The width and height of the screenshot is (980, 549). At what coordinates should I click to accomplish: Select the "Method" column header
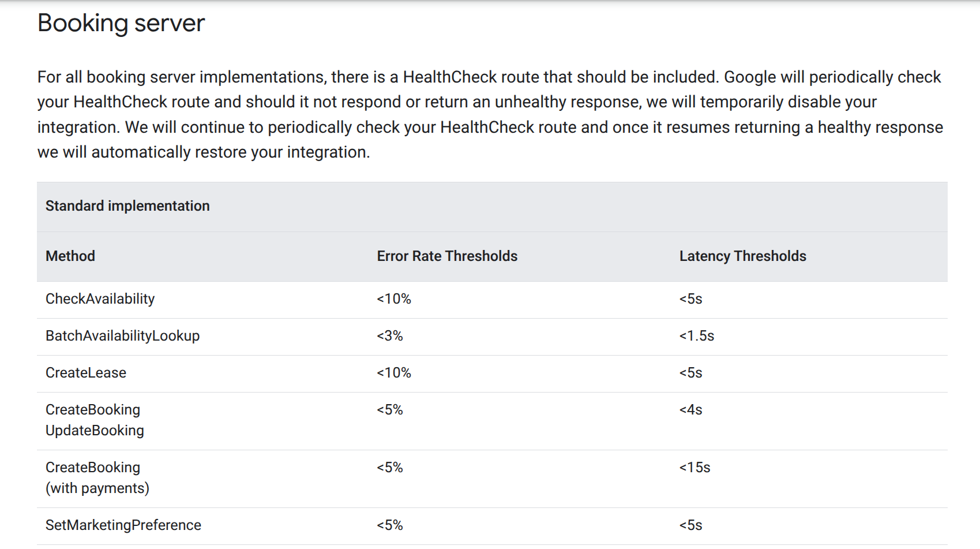70,256
